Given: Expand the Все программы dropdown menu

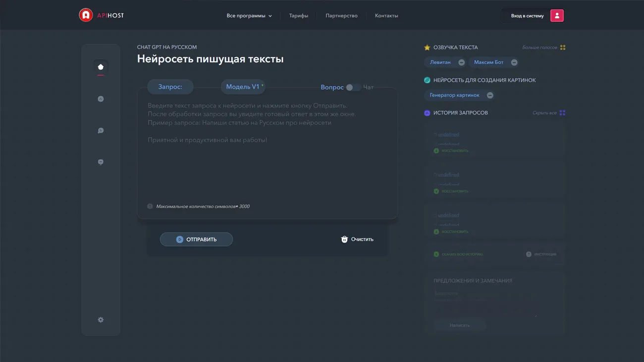Looking at the screenshot, I should (249, 16).
